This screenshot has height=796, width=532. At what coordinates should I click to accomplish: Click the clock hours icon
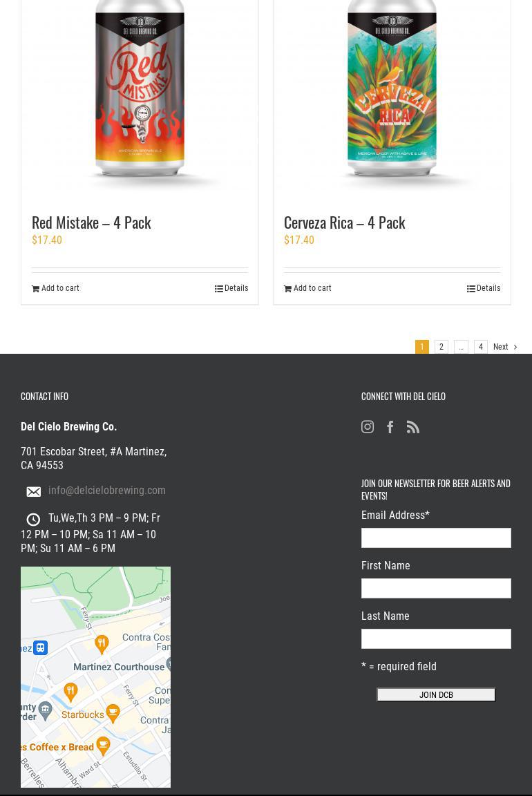tap(33, 520)
